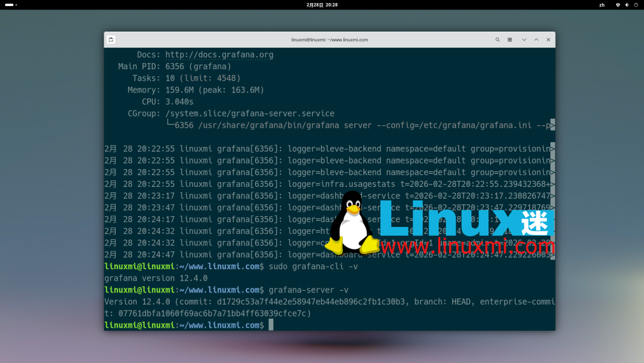The height and width of the screenshot is (363, 644).
Task: Open a new terminal tab
Action: click(x=111, y=40)
